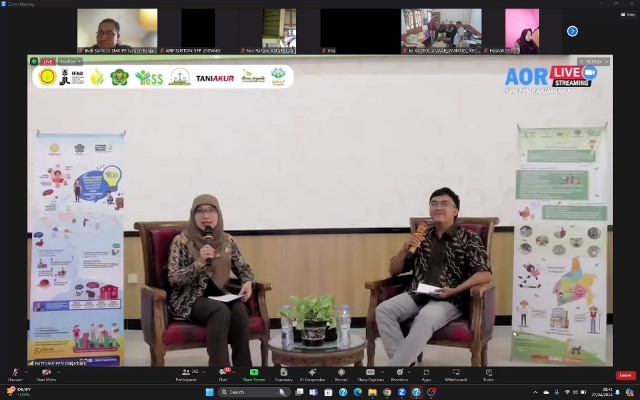Viewport: 640px width, 400px height.
Task: Select Nur Rahma's video thumbnail
Action: [279, 31]
